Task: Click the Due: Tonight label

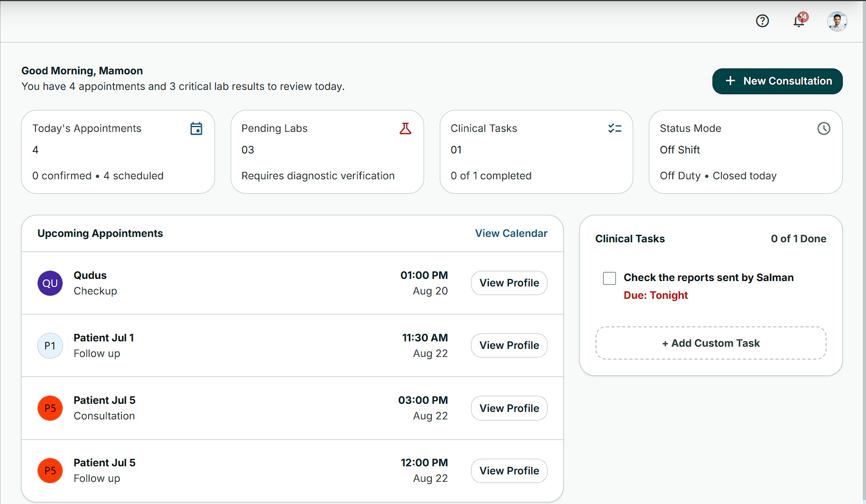Action: click(656, 295)
